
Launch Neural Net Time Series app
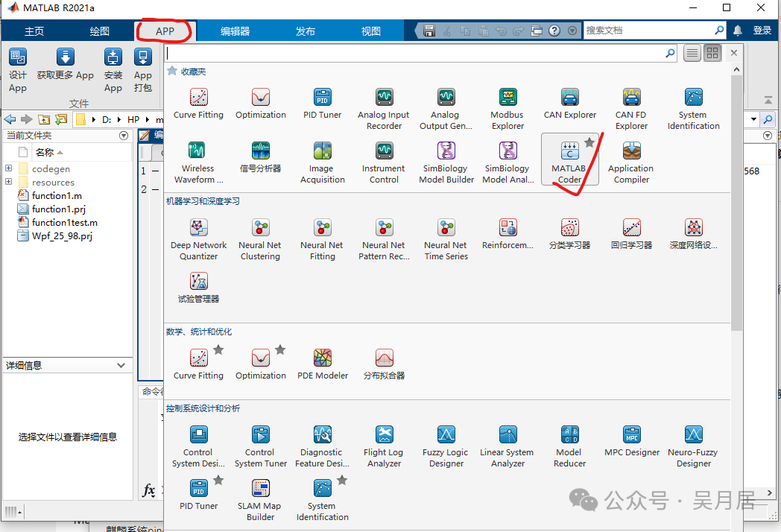pos(446,240)
